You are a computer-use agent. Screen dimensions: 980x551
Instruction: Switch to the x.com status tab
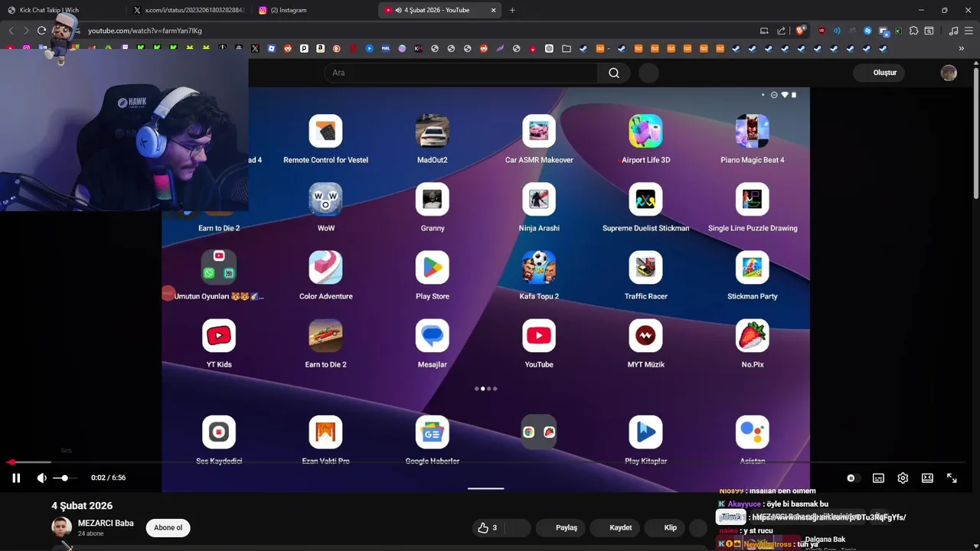coord(188,10)
